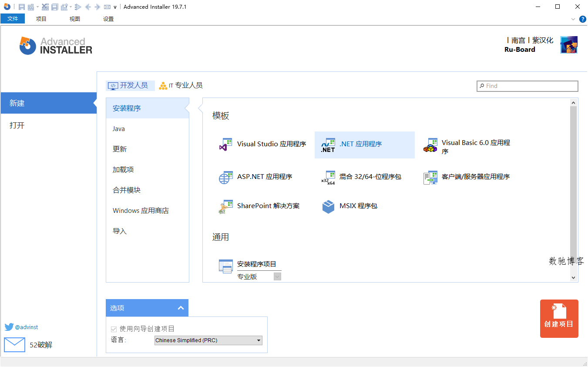The height and width of the screenshot is (367, 588).
Task: Click the 模板 section heading
Action: 221,116
